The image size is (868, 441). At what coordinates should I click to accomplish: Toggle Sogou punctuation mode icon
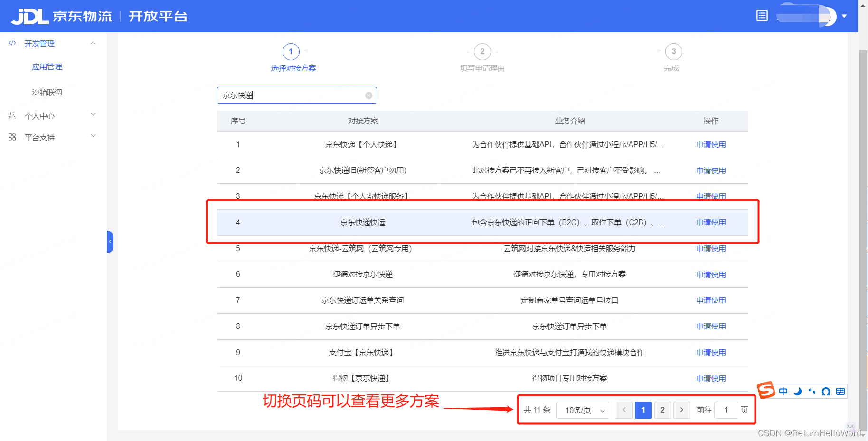coord(812,392)
